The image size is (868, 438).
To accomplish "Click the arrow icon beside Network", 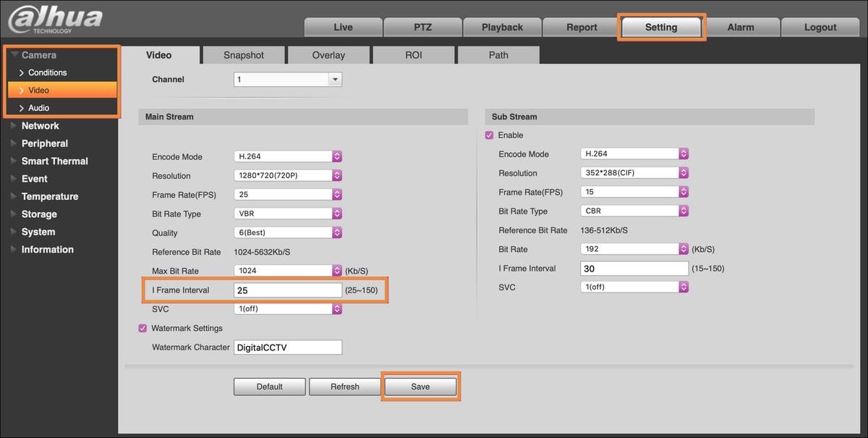I will [14, 126].
